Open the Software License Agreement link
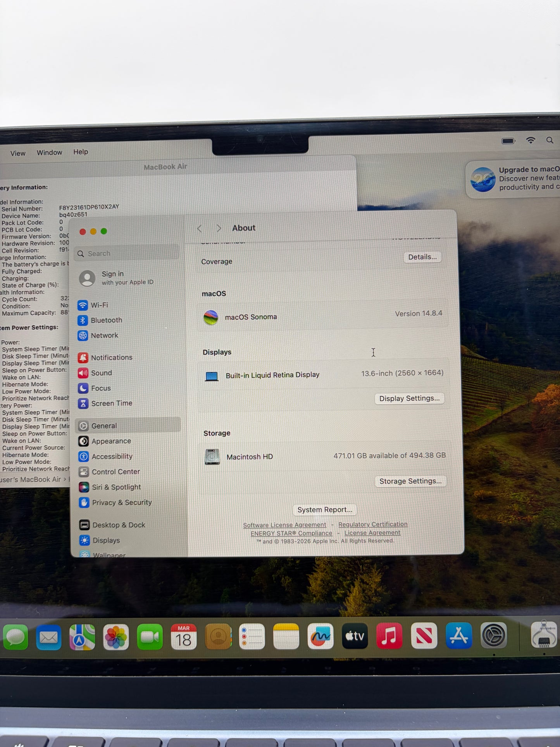This screenshot has width=560, height=747. [x=284, y=525]
